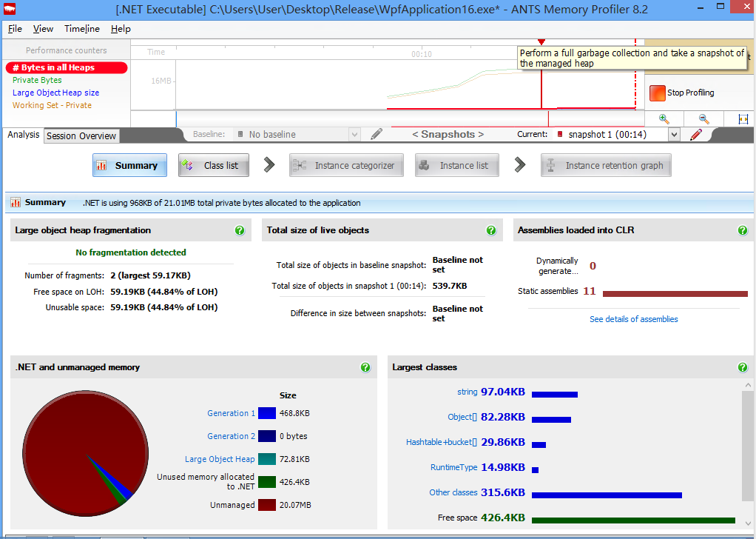The width and height of the screenshot is (756, 539).
Task: Click the Generation 2 link
Action: [231, 436]
